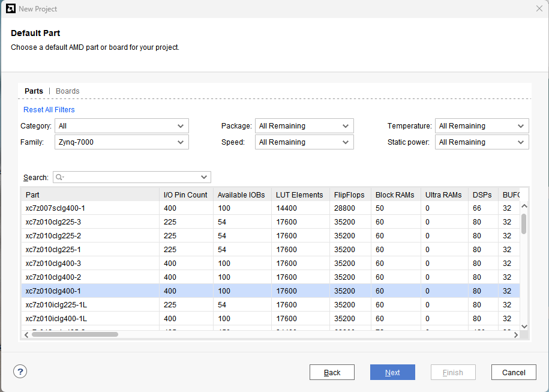Sort by I/O Pin Count column header
Viewport: 549px width, 392px height.
pos(186,194)
